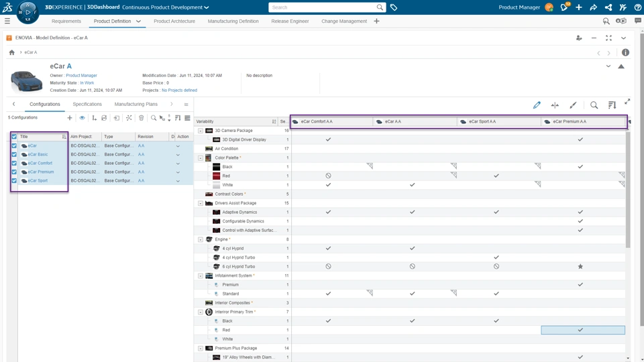644x362 pixels.
Task: Toggle Black color checkmark under eCar Premium
Action: [x=580, y=167]
